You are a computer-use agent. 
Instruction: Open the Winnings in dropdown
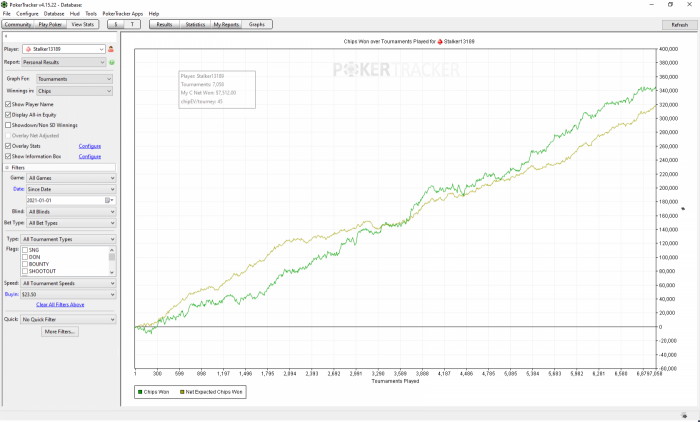(x=74, y=91)
